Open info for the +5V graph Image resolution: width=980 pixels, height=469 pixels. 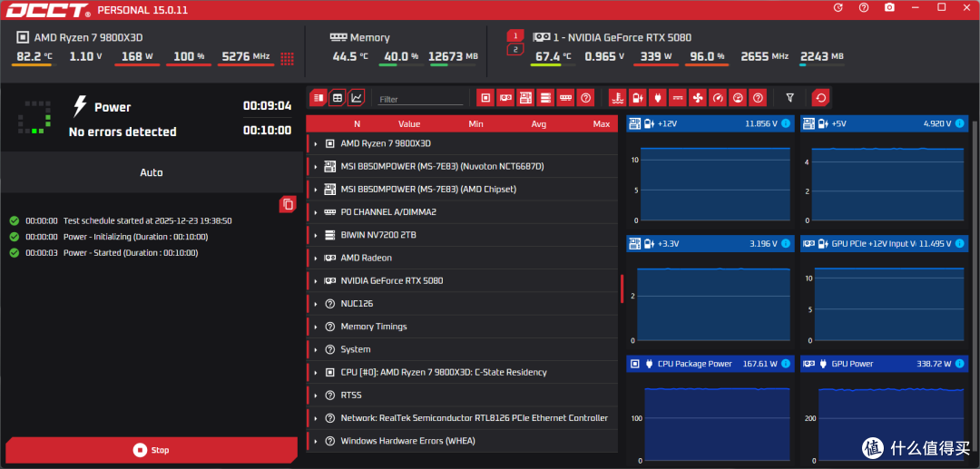coord(961,123)
